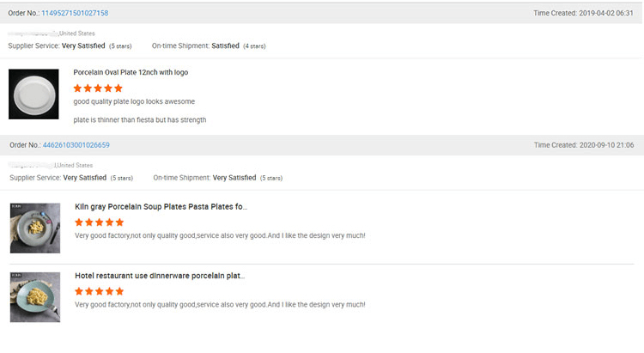Click last star under Kiln gray Soup Plates
644x353 pixels.
pyautogui.click(x=120, y=222)
